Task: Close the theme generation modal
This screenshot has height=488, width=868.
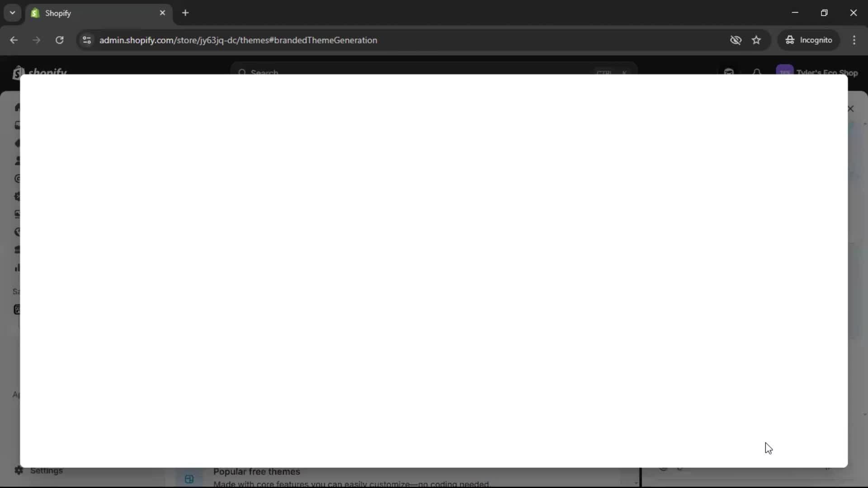Action: pyautogui.click(x=851, y=109)
